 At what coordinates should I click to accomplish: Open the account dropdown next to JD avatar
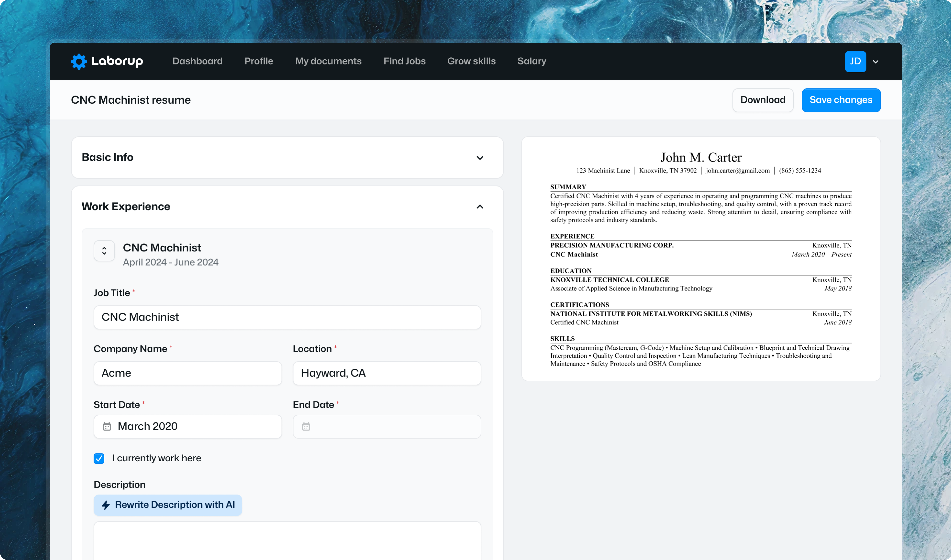[x=876, y=62]
